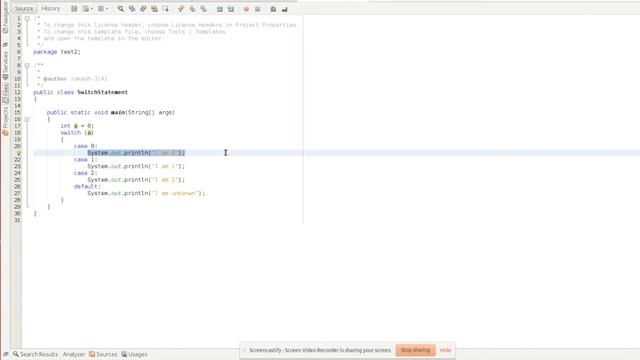Click the Comment toolbar icon
The height and width of the screenshot is (360, 640).
(x=273, y=9)
